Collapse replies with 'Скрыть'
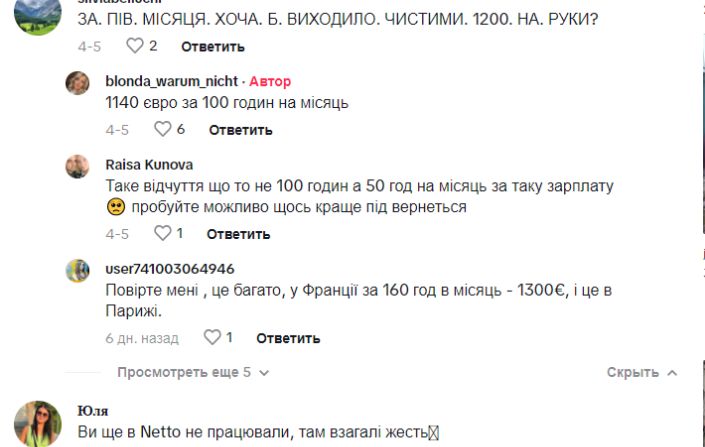705x447 pixels. (x=641, y=372)
